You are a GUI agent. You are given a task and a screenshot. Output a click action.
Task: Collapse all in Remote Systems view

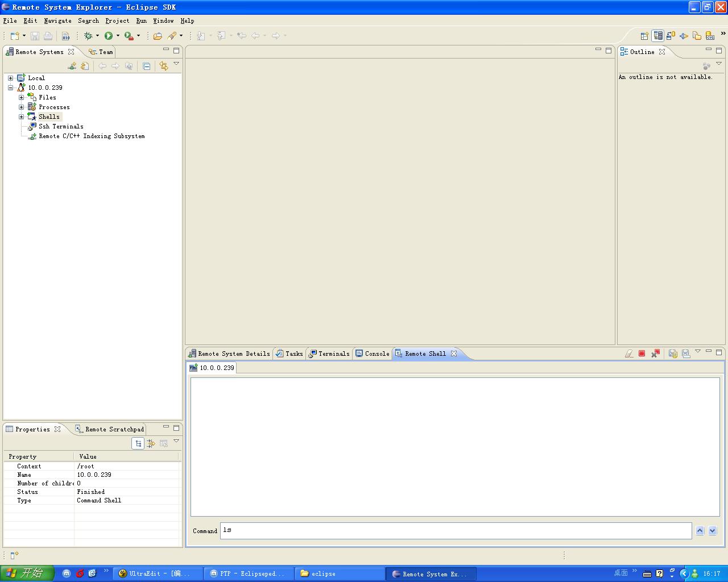(146, 66)
